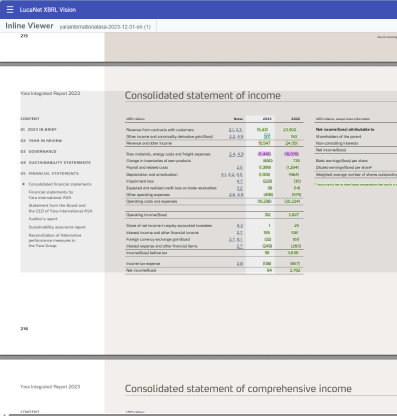Screen dimensions: 397x416
Task: Follow note 2.8 link beside Income tax expense
Action: (240, 263)
